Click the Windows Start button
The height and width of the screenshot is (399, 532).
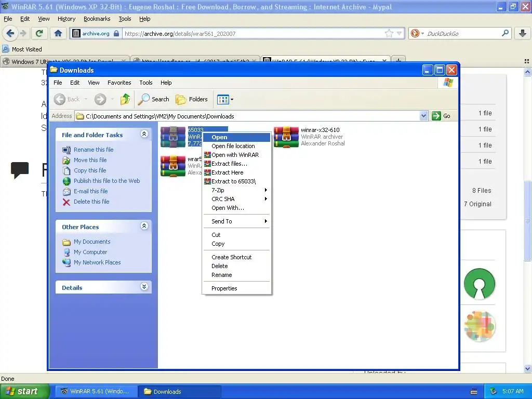coord(24,391)
